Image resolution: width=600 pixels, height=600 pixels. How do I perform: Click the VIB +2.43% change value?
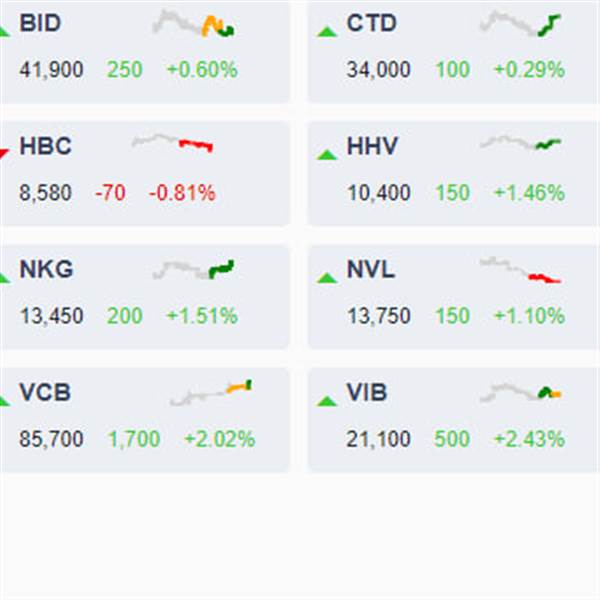coord(529,439)
